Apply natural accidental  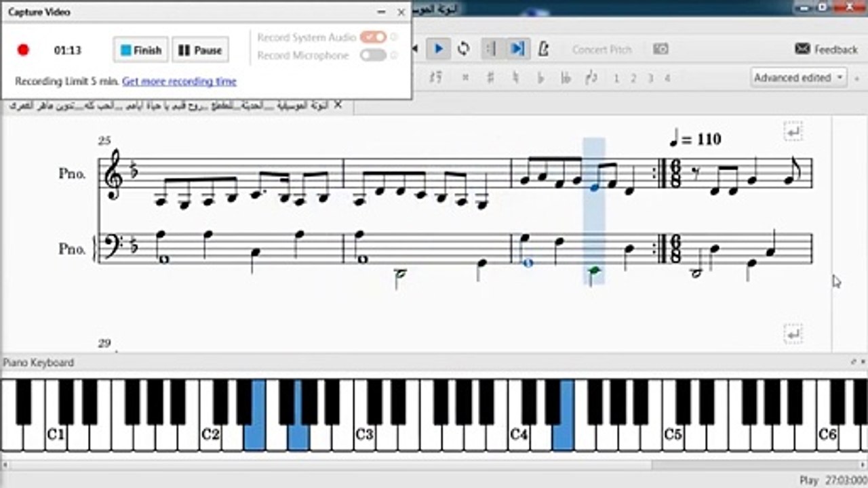click(515, 78)
